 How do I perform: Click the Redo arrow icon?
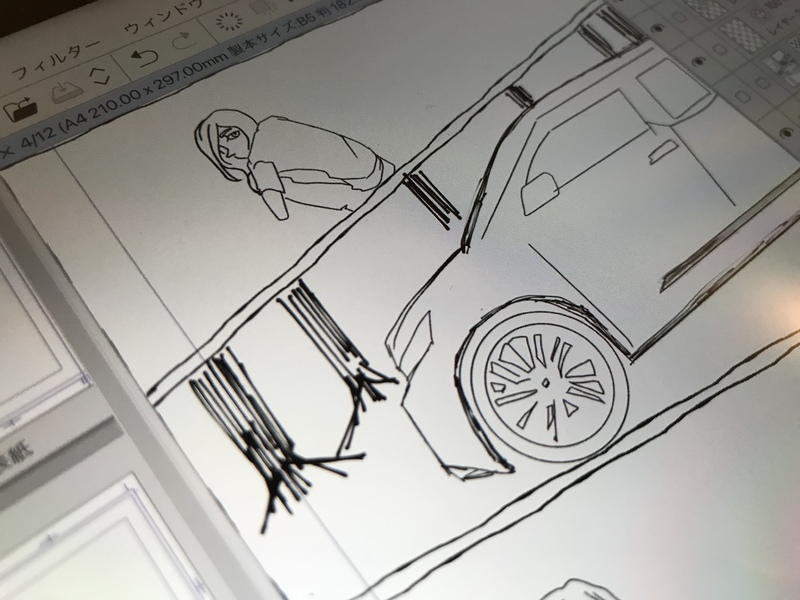pyautogui.click(x=186, y=41)
